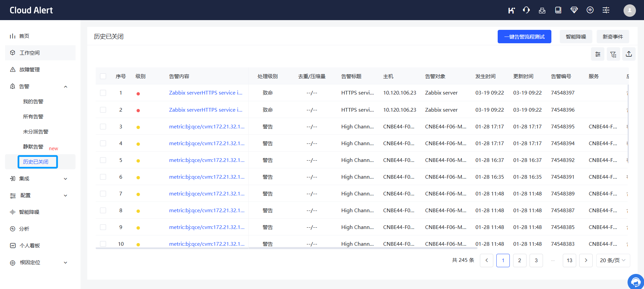644x289 pixels.
Task: Open the first Zabbix serverHTTPS service alert link
Action: click(205, 93)
